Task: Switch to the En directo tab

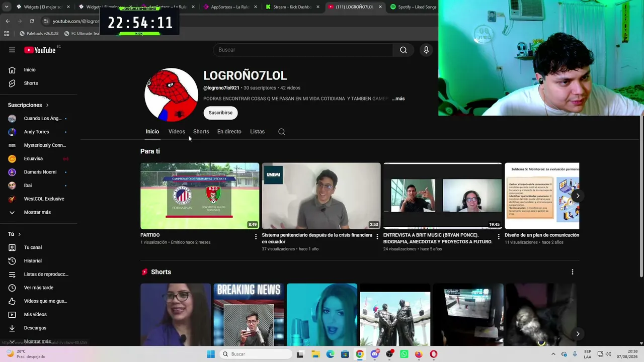Action: (229, 132)
